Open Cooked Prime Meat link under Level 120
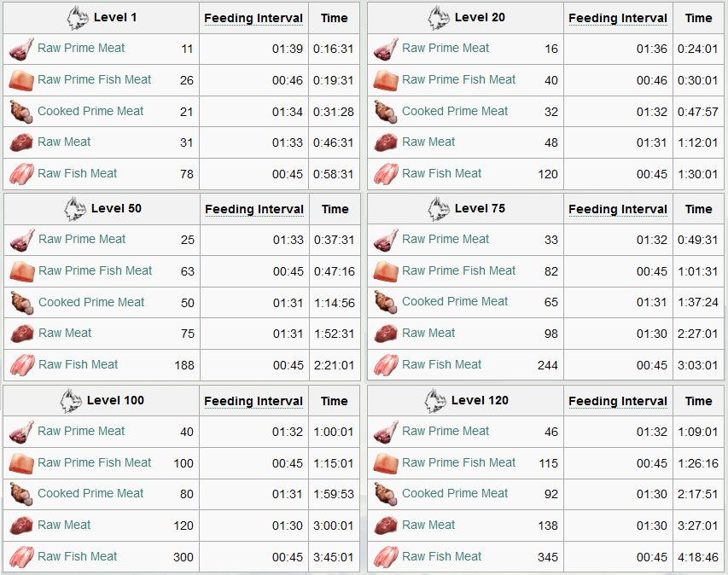Viewport: 728px width, 575px height. (x=455, y=493)
